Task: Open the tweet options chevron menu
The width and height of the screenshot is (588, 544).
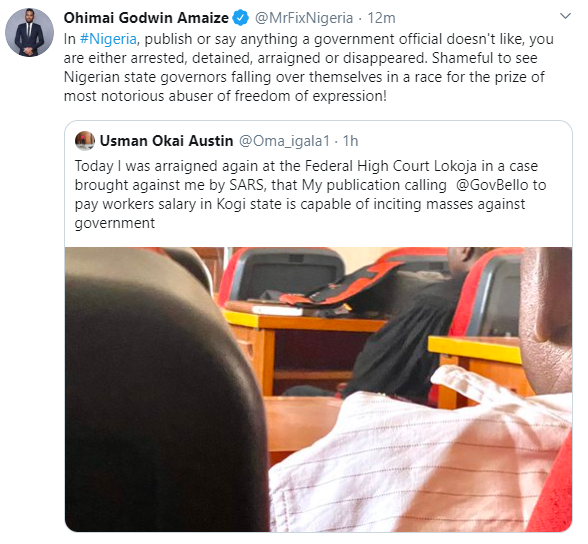Action: tap(565, 16)
